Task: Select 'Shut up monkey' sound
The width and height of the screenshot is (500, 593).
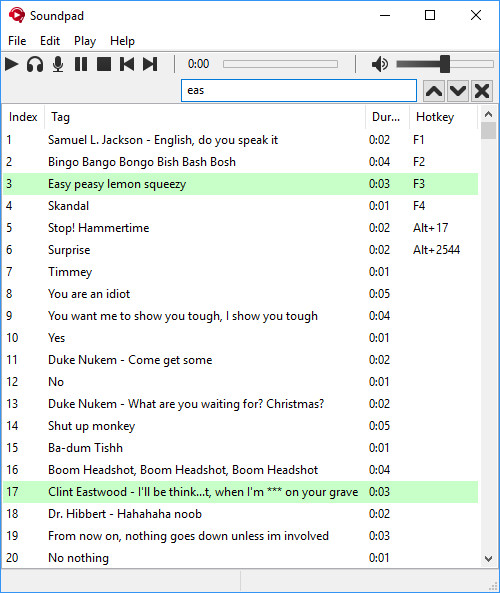Action: click(241, 426)
